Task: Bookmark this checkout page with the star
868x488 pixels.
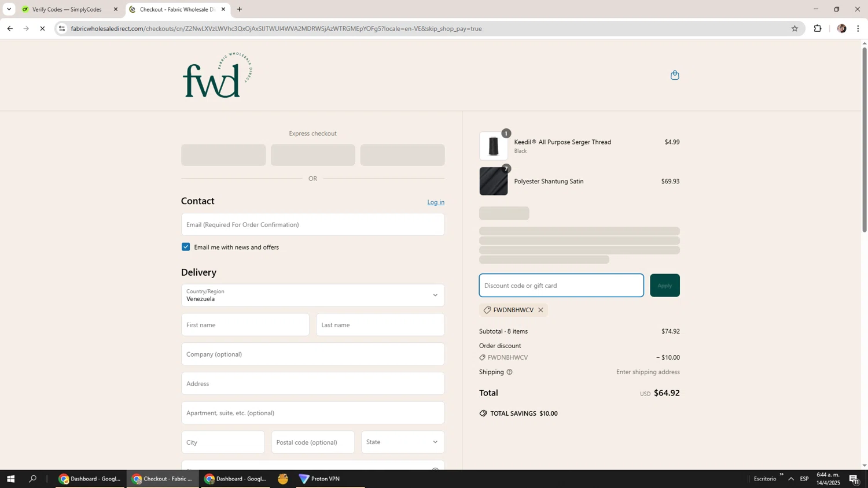Action: point(795,28)
